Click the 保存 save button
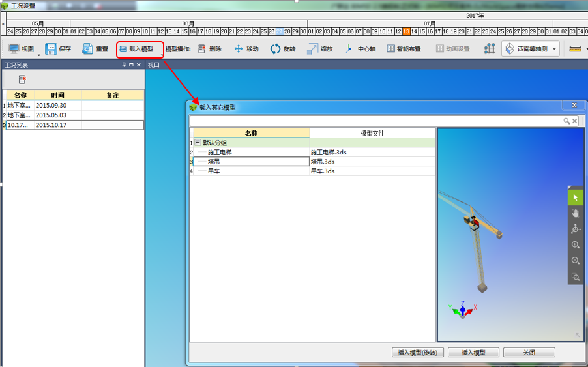The image size is (588, 367). tap(58, 49)
